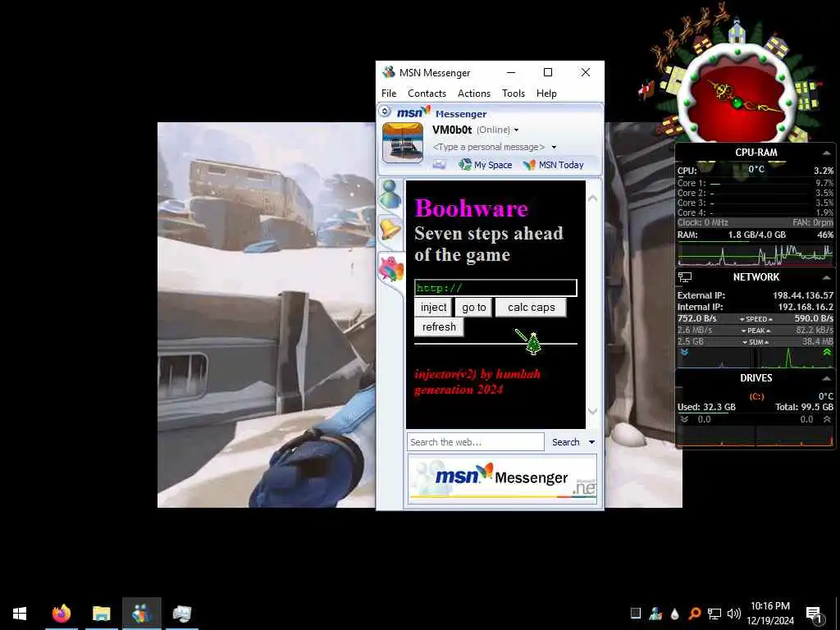Viewport: 840px width, 630px height.
Task: Click the green upload arrows in NETWORK graph
Action: tap(827, 353)
